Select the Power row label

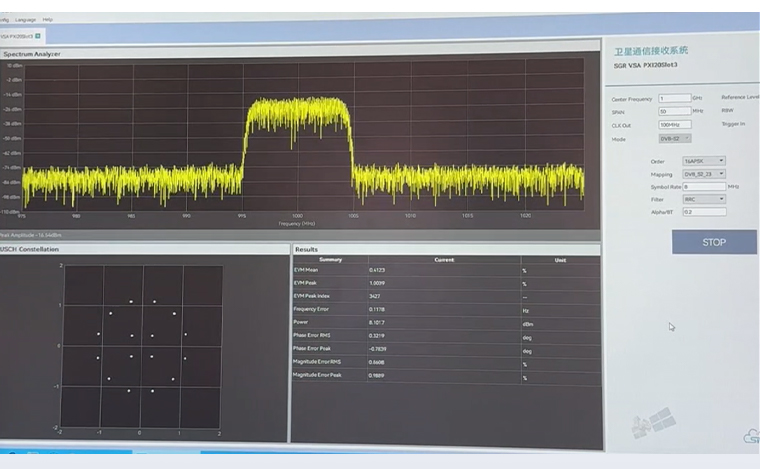pyautogui.click(x=301, y=322)
